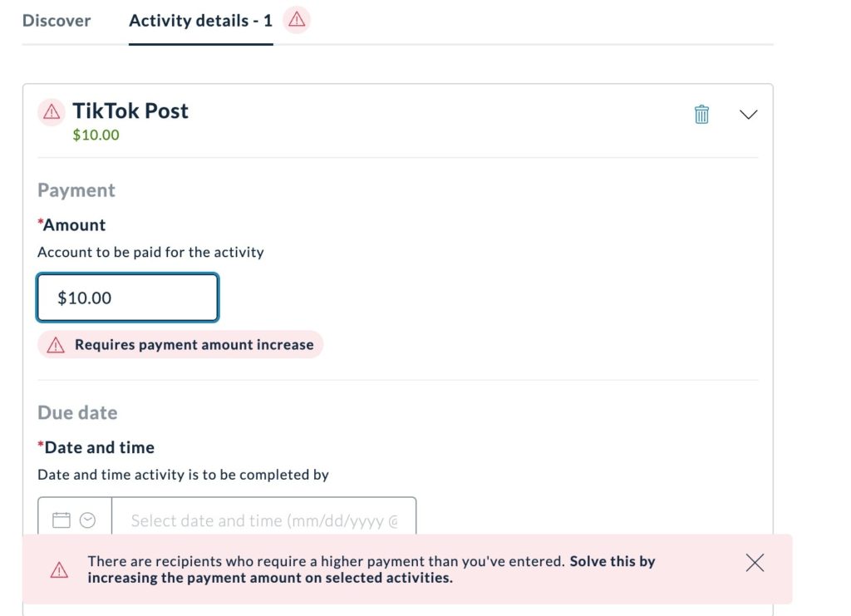
Task: Click the Date and time label
Action: point(96,447)
